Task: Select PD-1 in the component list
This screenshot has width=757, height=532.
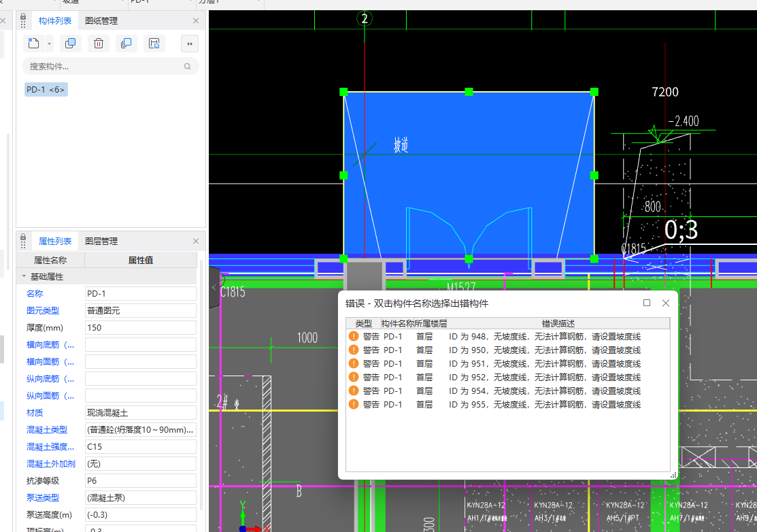Action: [46, 90]
